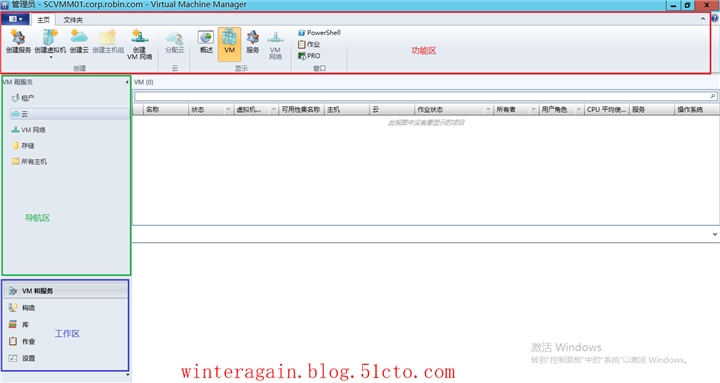
Task: Open the 所有者 column filter dropdown
Action: [534, 110]
